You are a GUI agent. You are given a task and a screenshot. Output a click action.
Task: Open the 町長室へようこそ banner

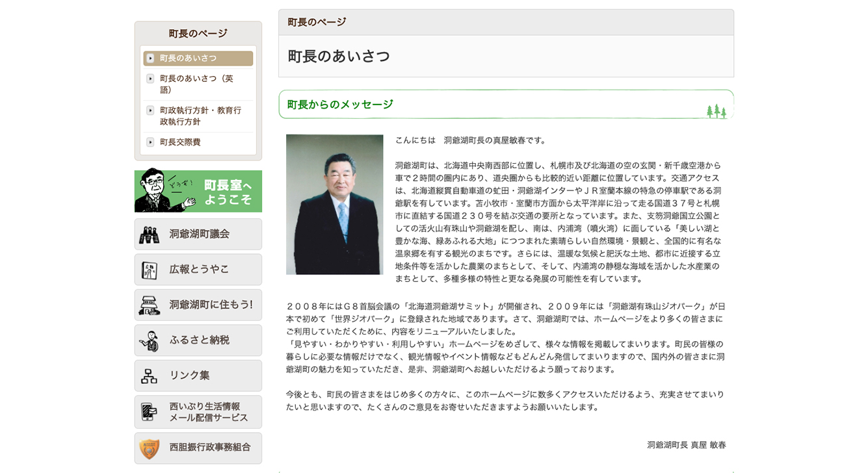[x=198, y=191]
